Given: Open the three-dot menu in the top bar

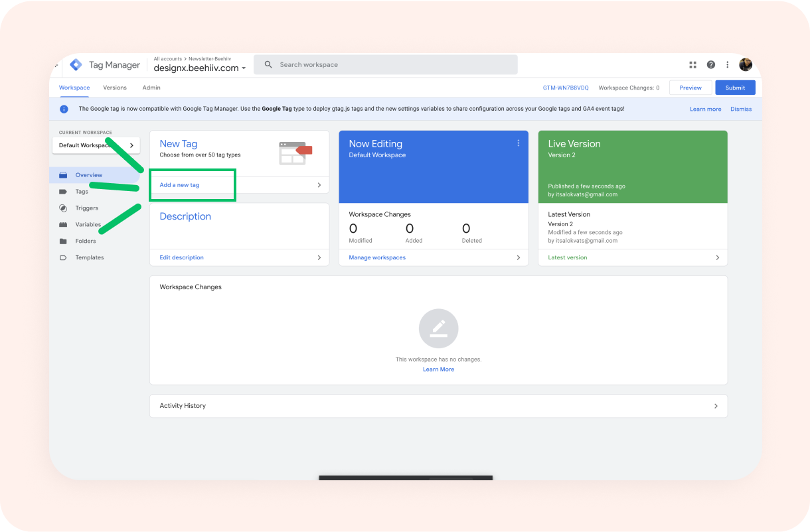Looking at the screenshot, I should [728, 65].
